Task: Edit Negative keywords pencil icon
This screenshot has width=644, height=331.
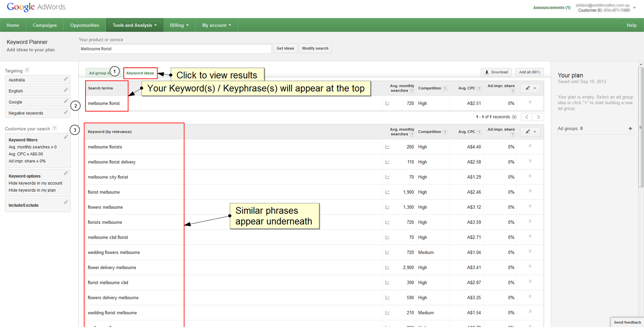Action: click(x=66, y=113)
